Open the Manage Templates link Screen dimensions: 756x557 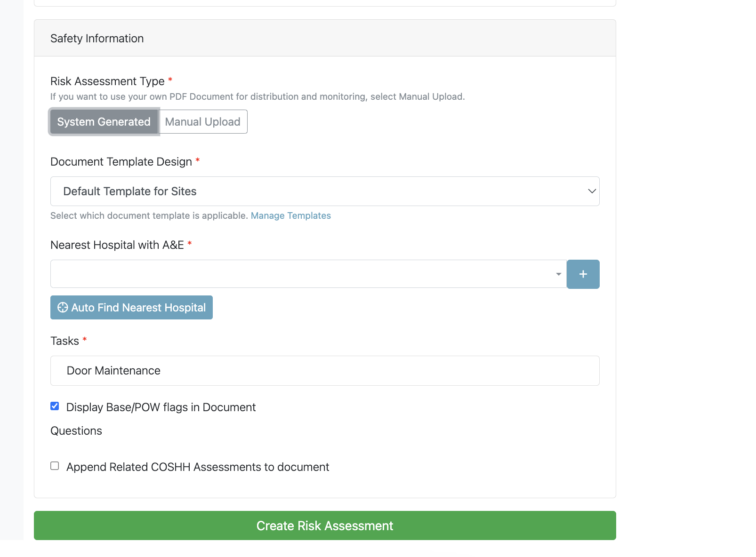click(291, 215)
